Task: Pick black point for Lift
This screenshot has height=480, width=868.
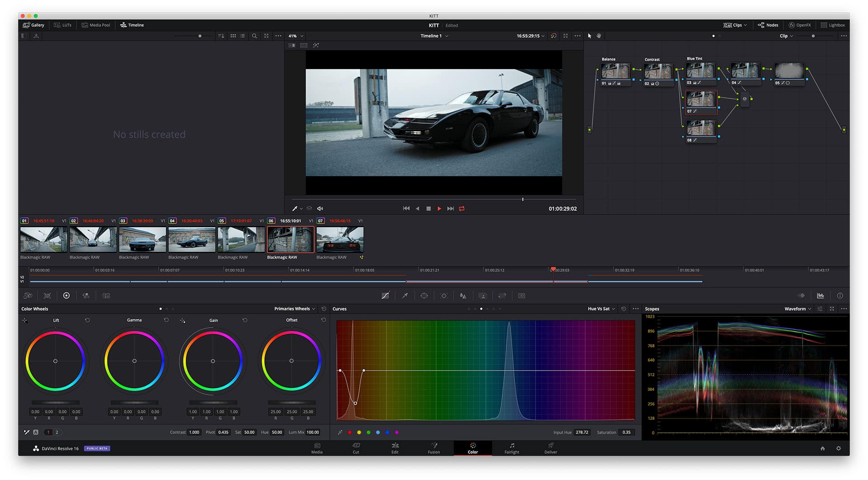Action: (x=25, y=320)
